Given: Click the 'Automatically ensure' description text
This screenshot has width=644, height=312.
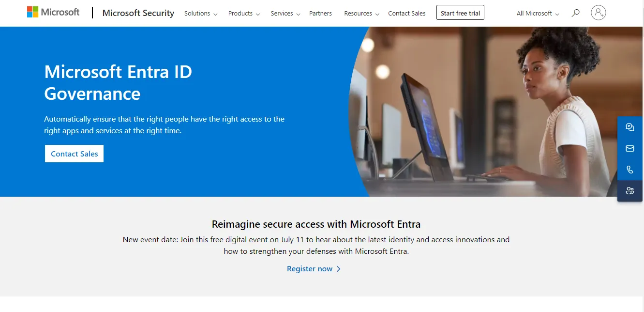Looking at the screenshot, I should click(x=164, y=125).
